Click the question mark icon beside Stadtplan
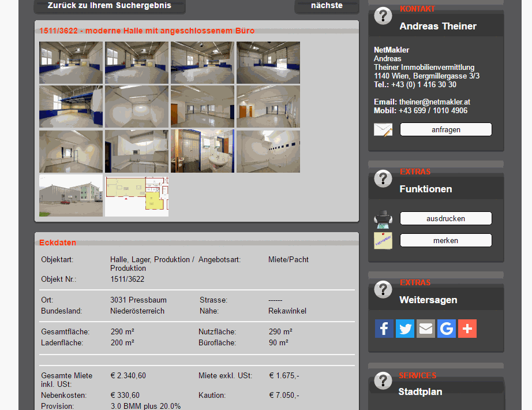 (x=383, y=381)
